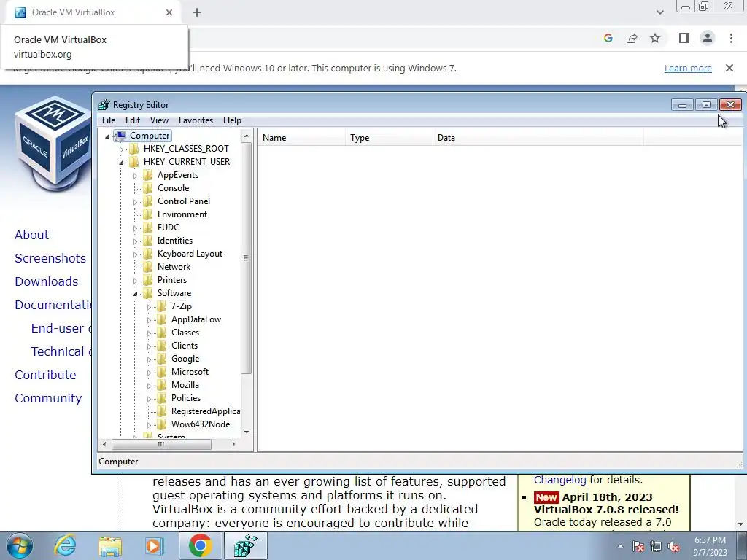Select the Keyboard Layout key

pyautogui.click(x=190, y=254)
